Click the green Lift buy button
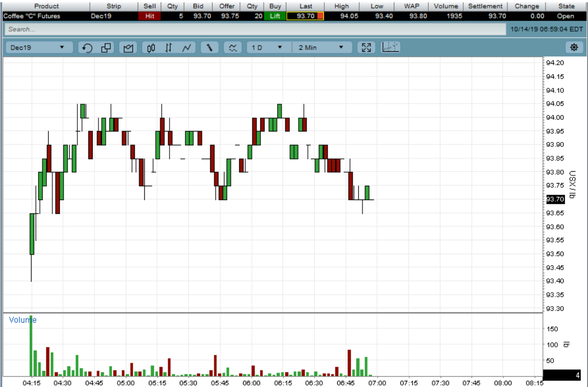This screenshot has height=387, width=588. tap(275, 16)
